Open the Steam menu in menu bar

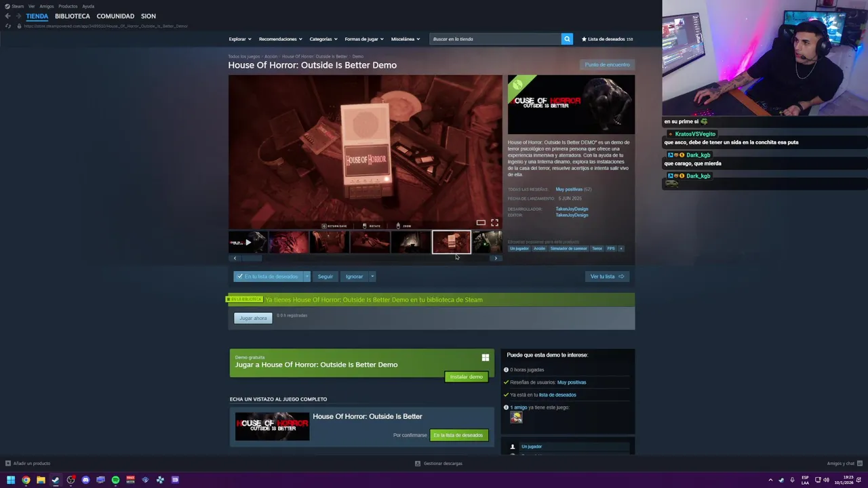14,6
